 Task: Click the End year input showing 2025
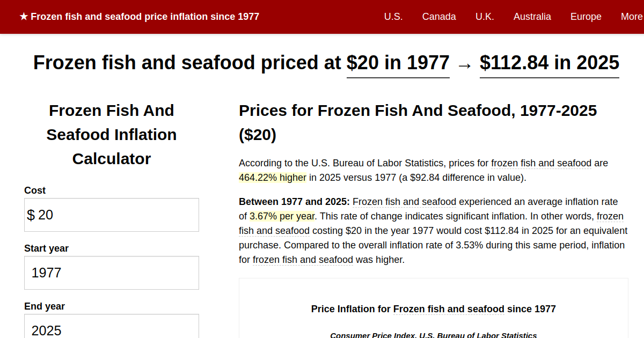tap(111, 329)
